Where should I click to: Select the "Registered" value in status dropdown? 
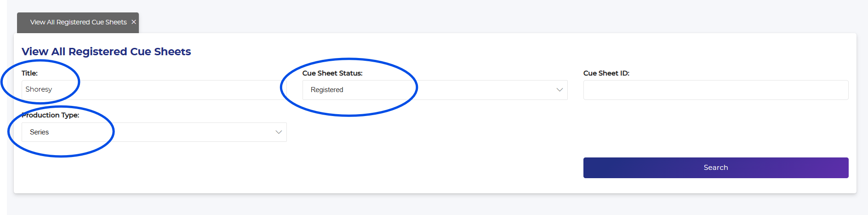coord(327,90)
